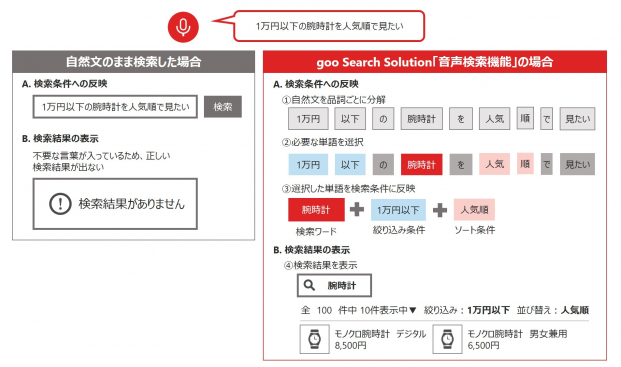Click the plus sign before the pink 人気順 box
The image size is (621, 367).
440,210
